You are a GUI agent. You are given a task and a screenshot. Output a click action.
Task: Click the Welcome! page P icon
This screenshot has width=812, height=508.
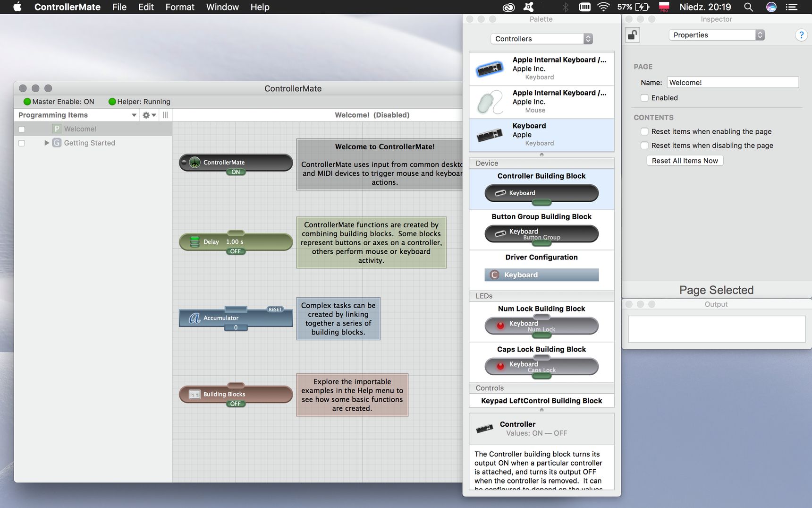[x=57, y=129]
